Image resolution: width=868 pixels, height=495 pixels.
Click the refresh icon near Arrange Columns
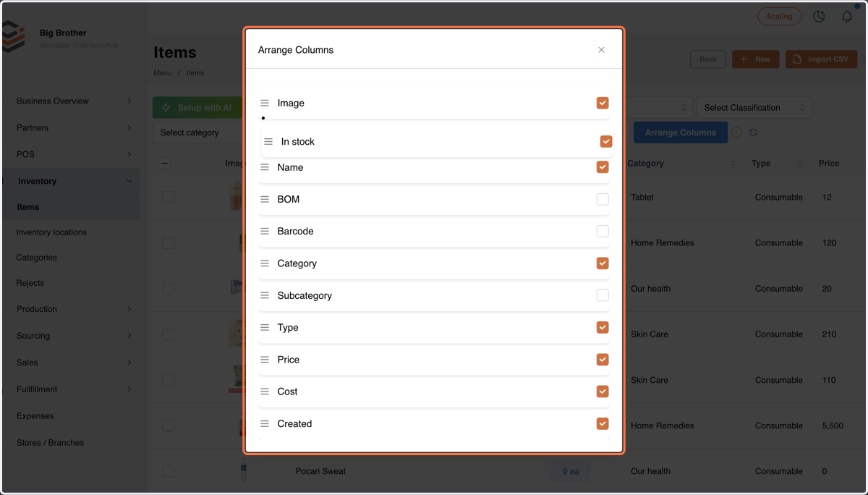[x=754, y=132]
